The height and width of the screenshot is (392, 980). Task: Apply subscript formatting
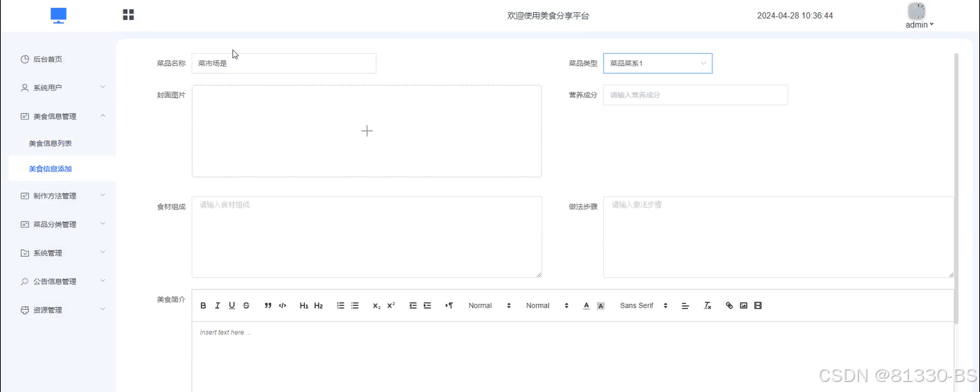pos(377,305)
